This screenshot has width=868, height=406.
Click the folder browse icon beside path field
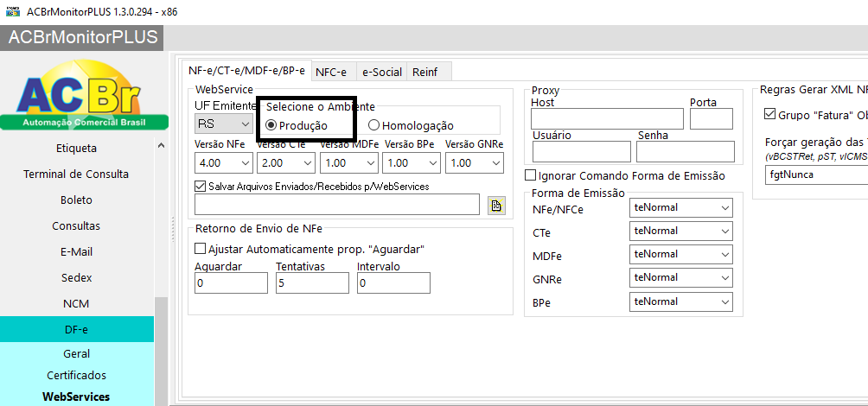tap(496, 206)
